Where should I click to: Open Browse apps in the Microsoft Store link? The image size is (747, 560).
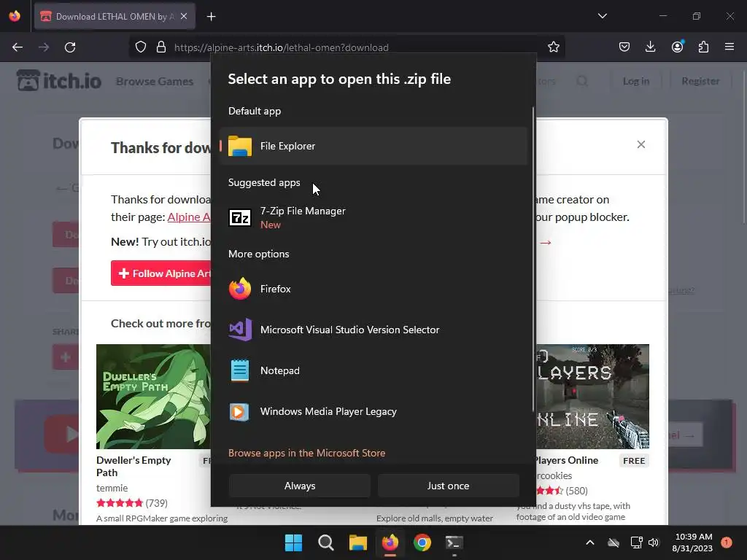[x=306, y=453]
